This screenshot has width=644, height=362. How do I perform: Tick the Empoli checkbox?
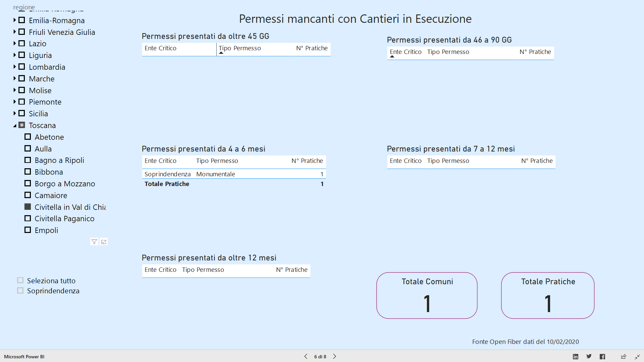click(28, 230)
